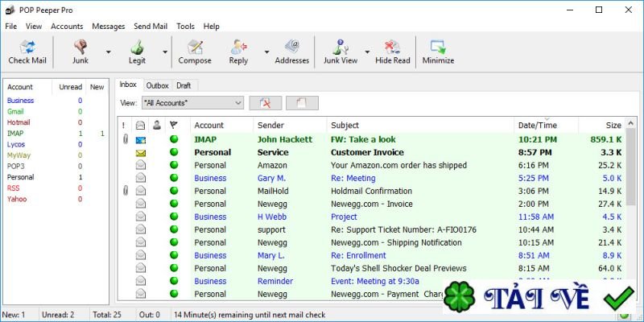Select the Hotmail account in account list

click(x=19, y=122)
